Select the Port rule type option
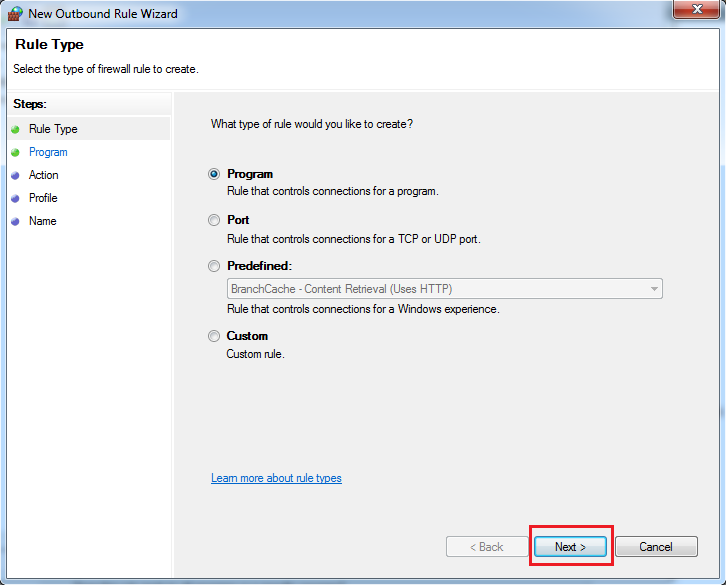 pyautogui.click(x=214, y=220)
